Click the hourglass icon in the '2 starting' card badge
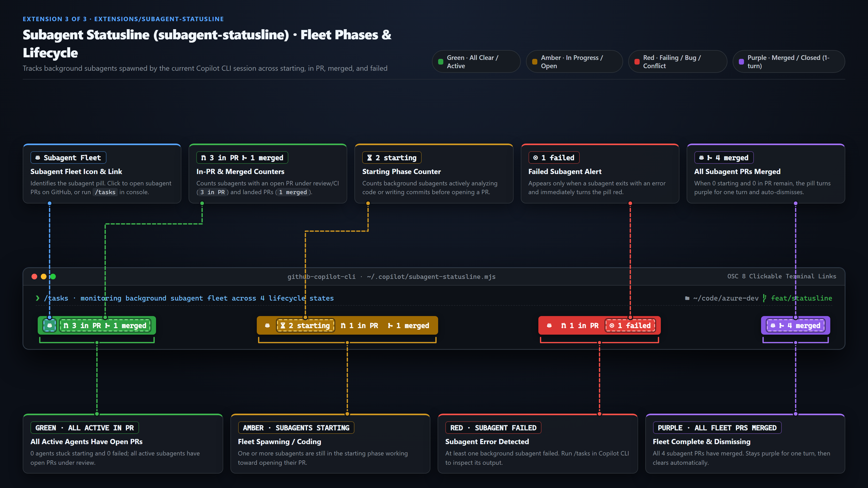Image resolution: width=868 pixels, height=488 pixels. (369, 158)
